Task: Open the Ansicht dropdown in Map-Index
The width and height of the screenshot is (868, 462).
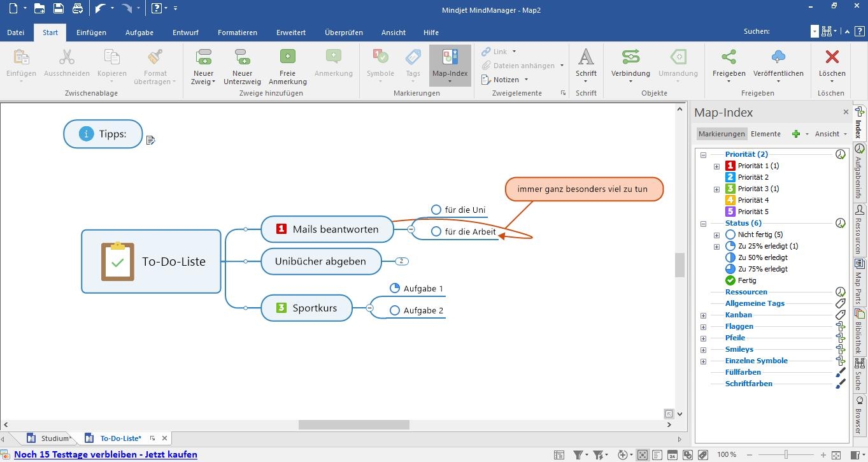Action: (830, 134)
